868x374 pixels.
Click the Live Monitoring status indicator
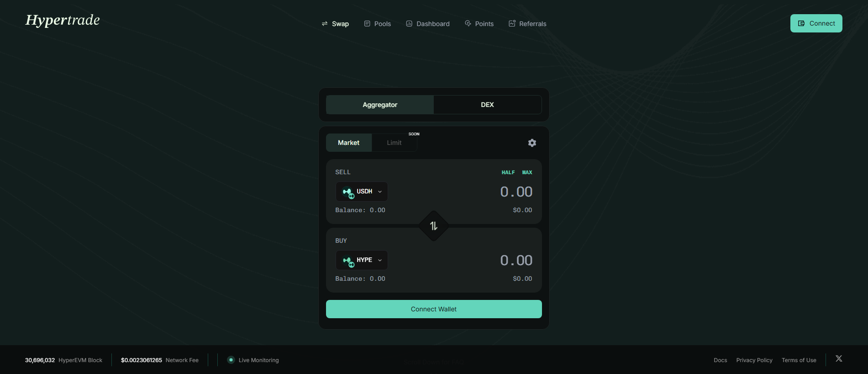tap(231, 360)
